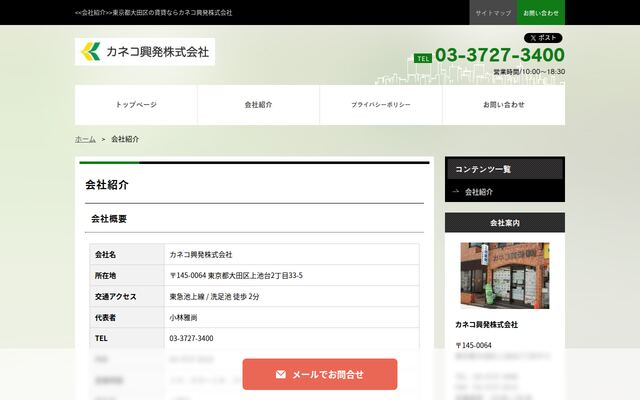The image size is (640, 400).
Task: Click the 会社概要 section heading
Action: 109,219
